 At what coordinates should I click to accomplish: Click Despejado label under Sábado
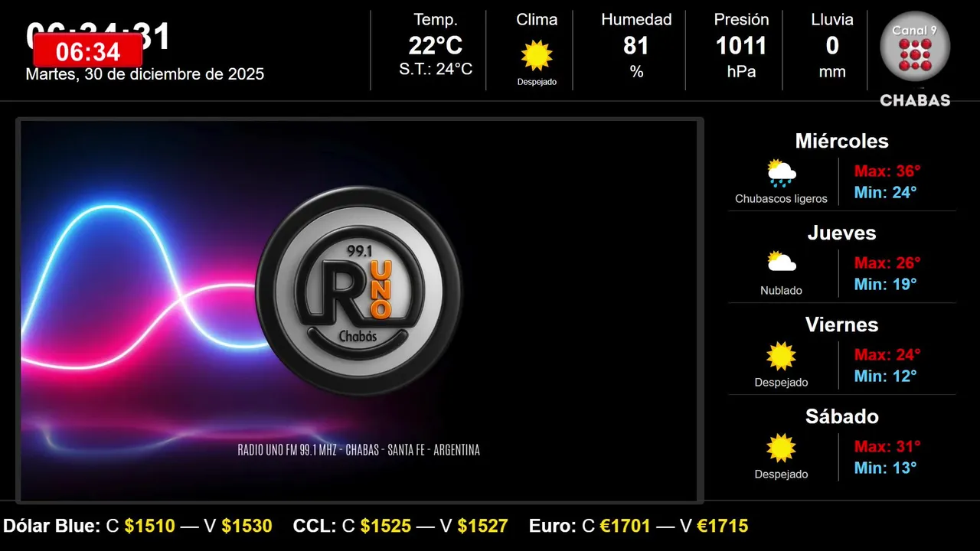tap(782, 474)
